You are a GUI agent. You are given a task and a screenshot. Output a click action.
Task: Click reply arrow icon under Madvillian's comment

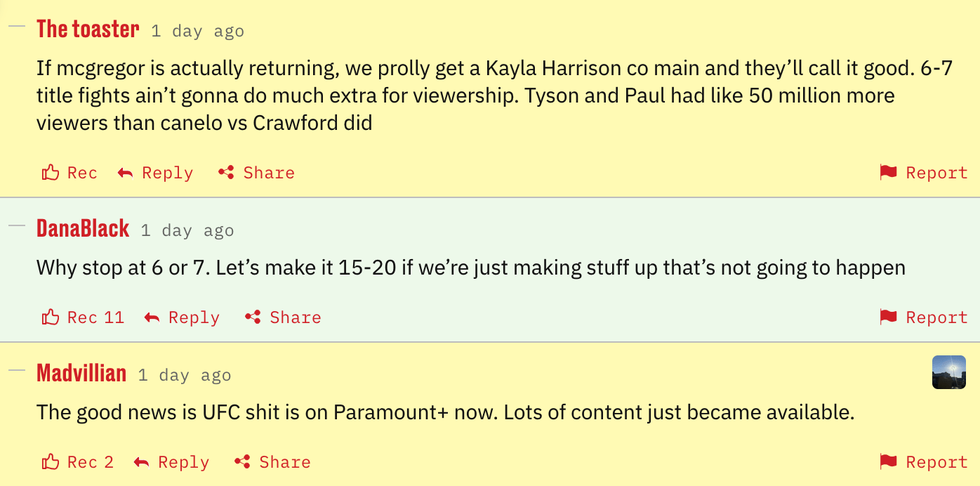coord(142,462)
